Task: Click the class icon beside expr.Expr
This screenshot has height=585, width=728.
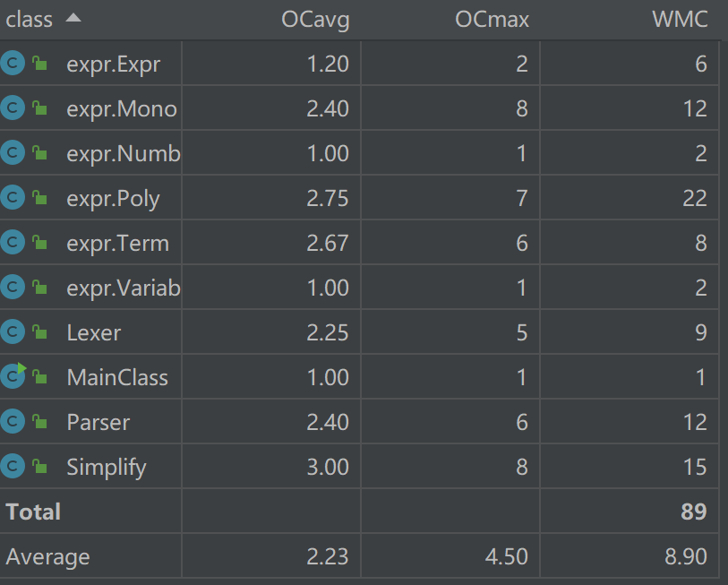Action: pos(13,64)
